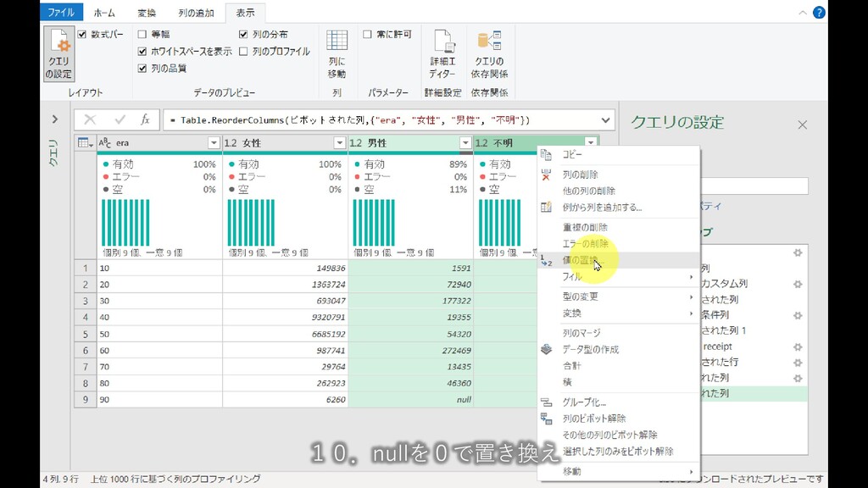This screenshot has height=488, width=868.
Task: Click the formula confirm checkmark icon
Action: 120,119
